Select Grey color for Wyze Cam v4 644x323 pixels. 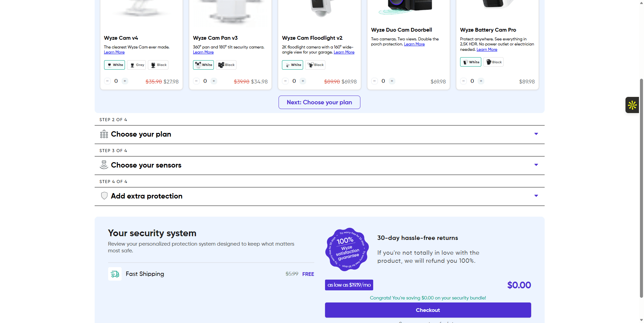pyautogui.click(x=136, y=65)
